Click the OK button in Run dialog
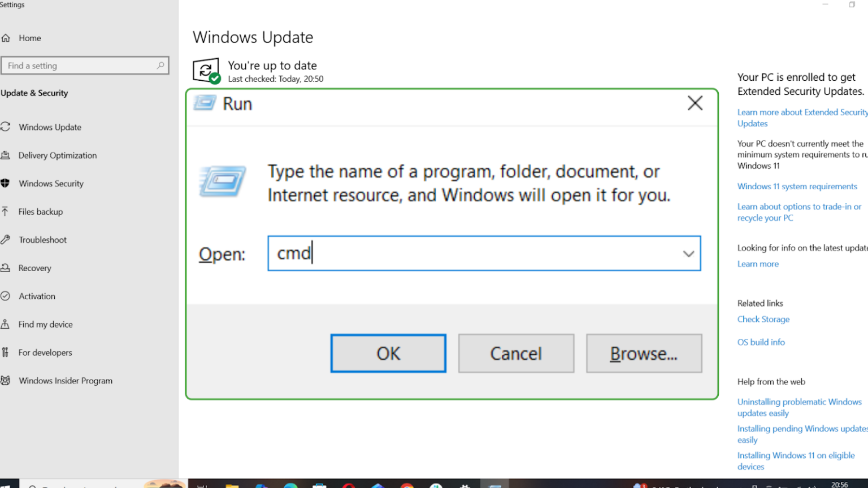The image size is (868, 488). coord(388,354)
